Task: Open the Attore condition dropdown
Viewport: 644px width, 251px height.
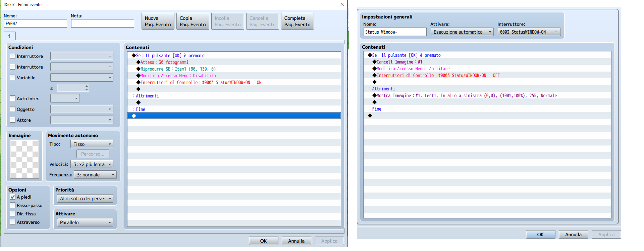Action: (82, 120)
